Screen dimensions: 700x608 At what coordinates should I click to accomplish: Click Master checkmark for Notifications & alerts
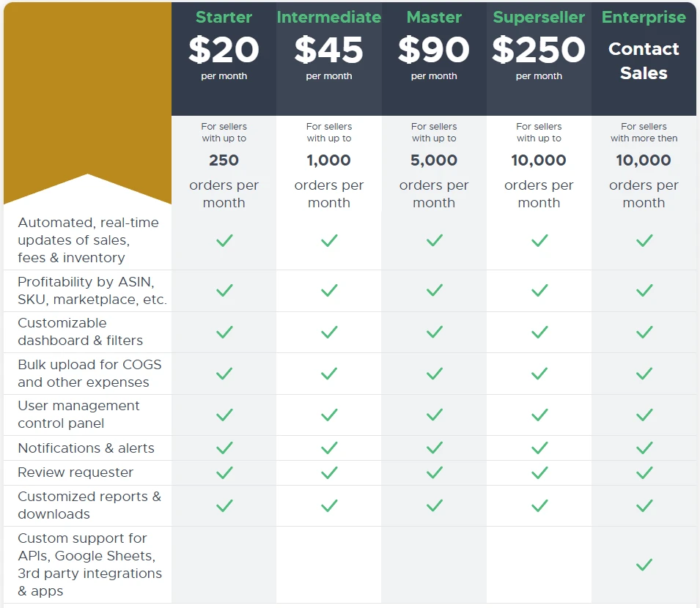click(434, 448)
